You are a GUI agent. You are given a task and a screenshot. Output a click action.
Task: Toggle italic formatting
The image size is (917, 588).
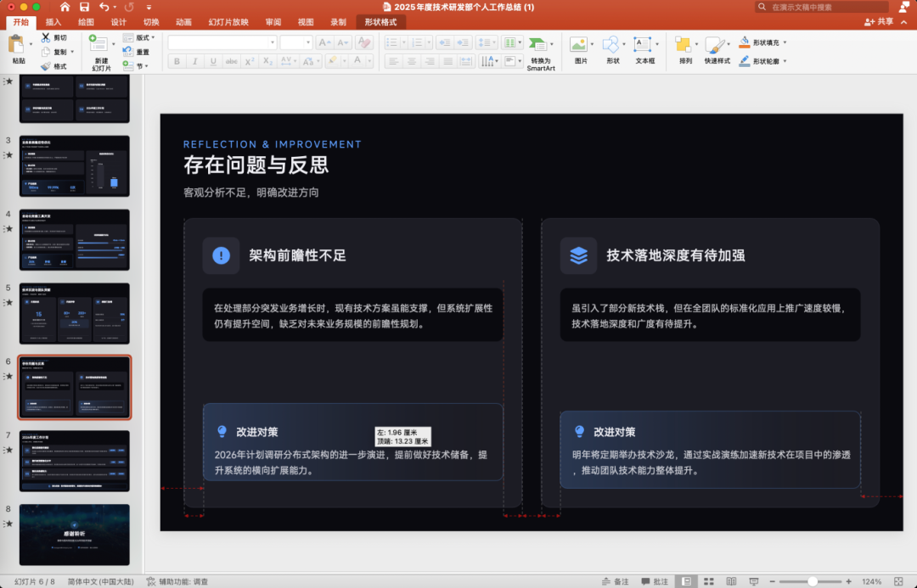pos(195,61)
